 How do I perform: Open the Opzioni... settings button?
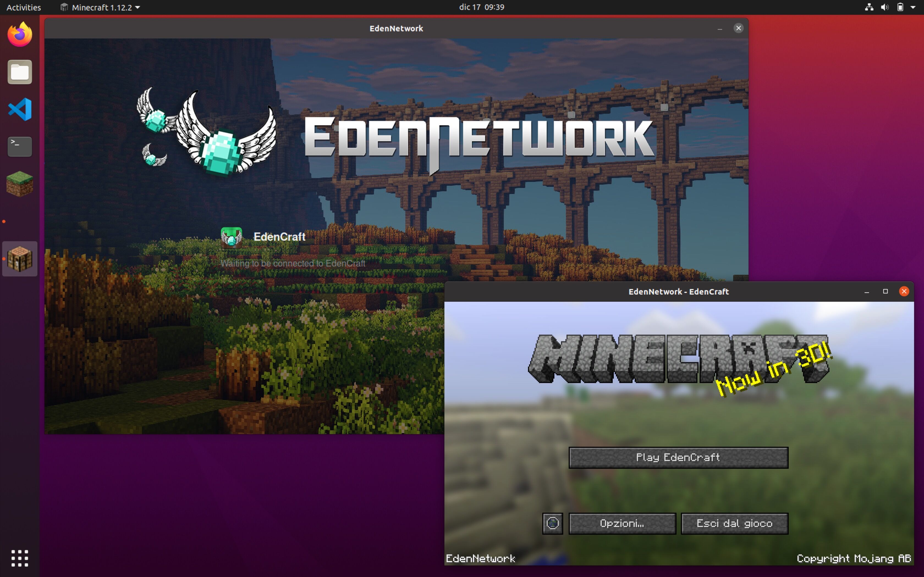[622, 523]
